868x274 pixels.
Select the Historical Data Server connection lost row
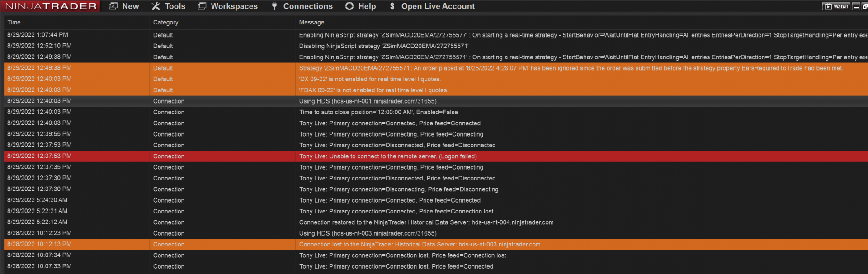click(x=420, y=245)
